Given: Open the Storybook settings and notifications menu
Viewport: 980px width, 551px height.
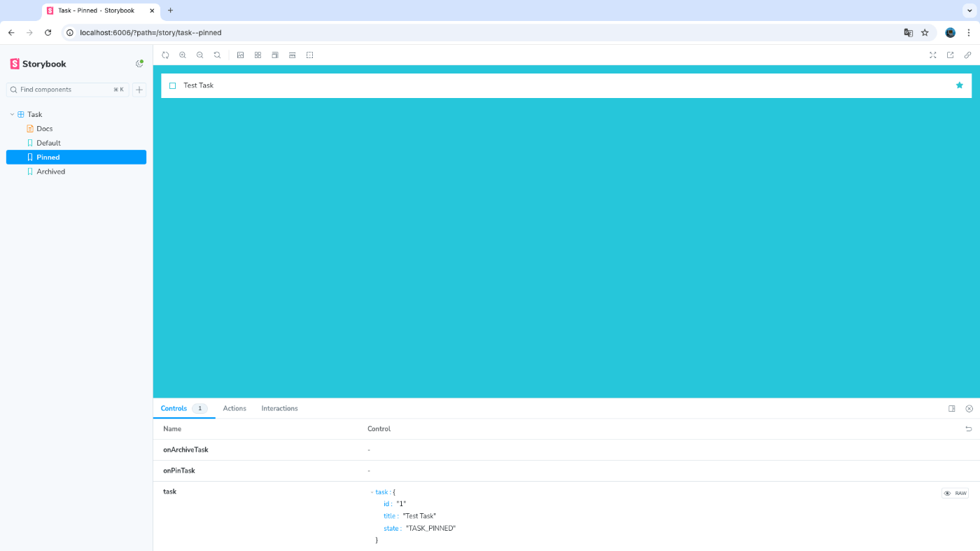Looking at the screenshot, I should click(x=139, y=64).
